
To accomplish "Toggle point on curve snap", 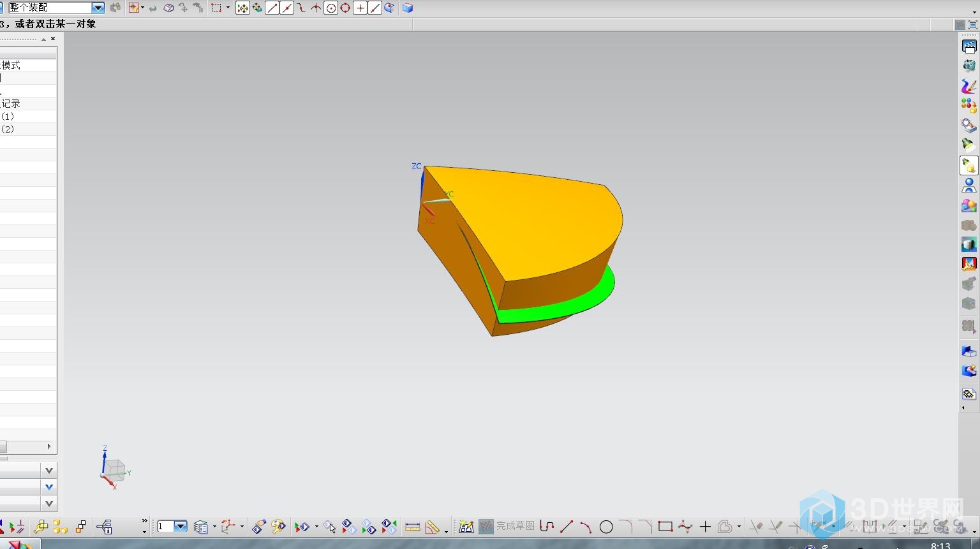I will [375, 8].
